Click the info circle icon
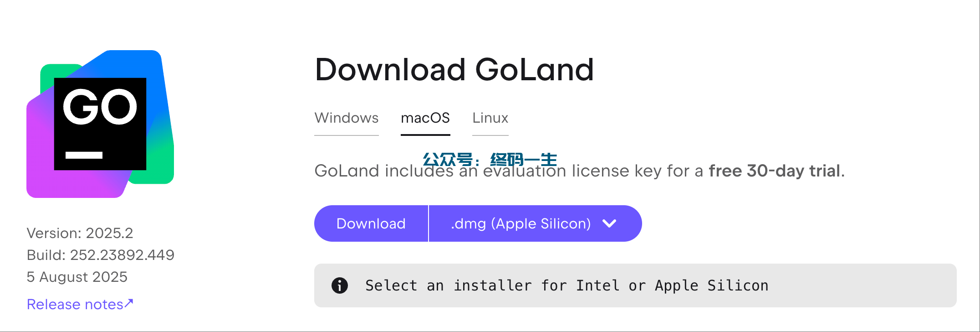The image size is (980, 332). tap(340, 285)
